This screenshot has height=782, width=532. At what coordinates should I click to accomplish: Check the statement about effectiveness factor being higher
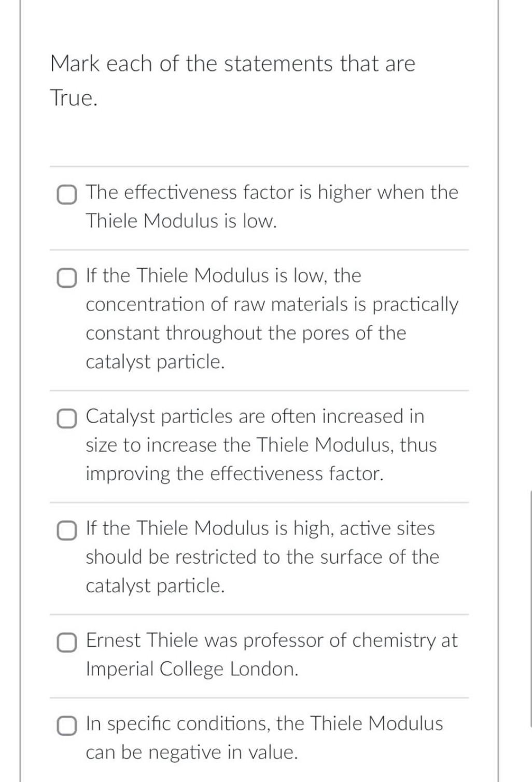[x=67, y=195]
